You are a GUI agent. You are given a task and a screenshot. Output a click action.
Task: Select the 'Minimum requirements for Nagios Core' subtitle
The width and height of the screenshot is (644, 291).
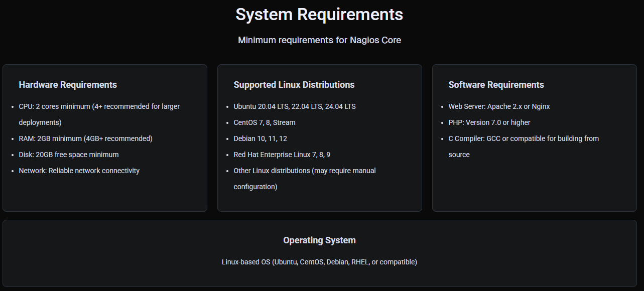(319, 40)
